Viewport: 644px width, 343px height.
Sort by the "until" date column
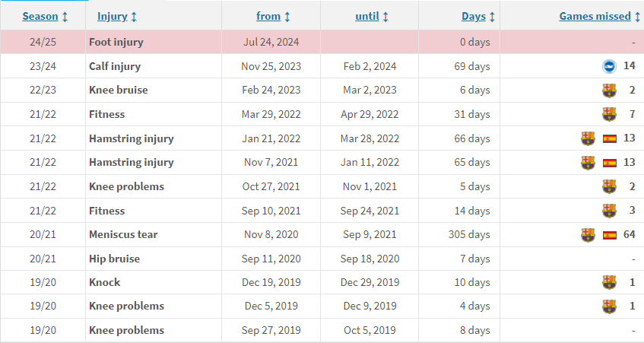(x=372, y=16)
